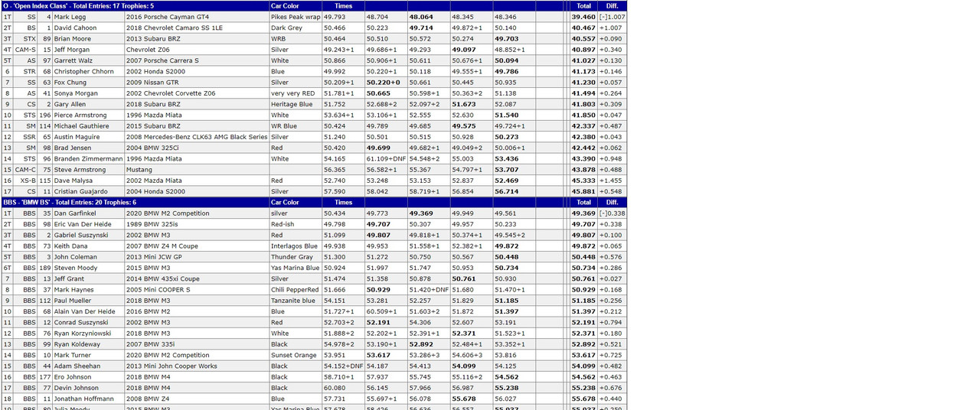
Task: Select the '54.152+DNF' run time
Action: (343, 366)
